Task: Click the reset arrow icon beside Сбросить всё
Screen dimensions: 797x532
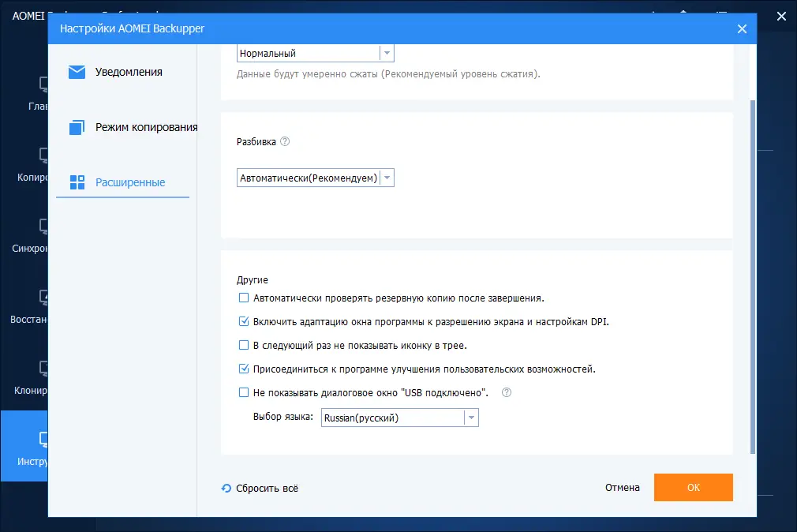Action: click(226, 489)
